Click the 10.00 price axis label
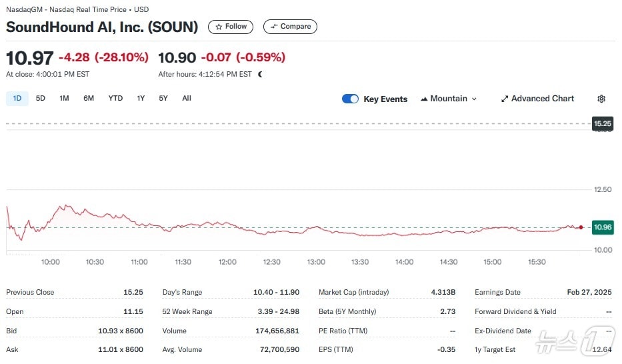This screenshot has width=622, height=364. coord(603,250)
